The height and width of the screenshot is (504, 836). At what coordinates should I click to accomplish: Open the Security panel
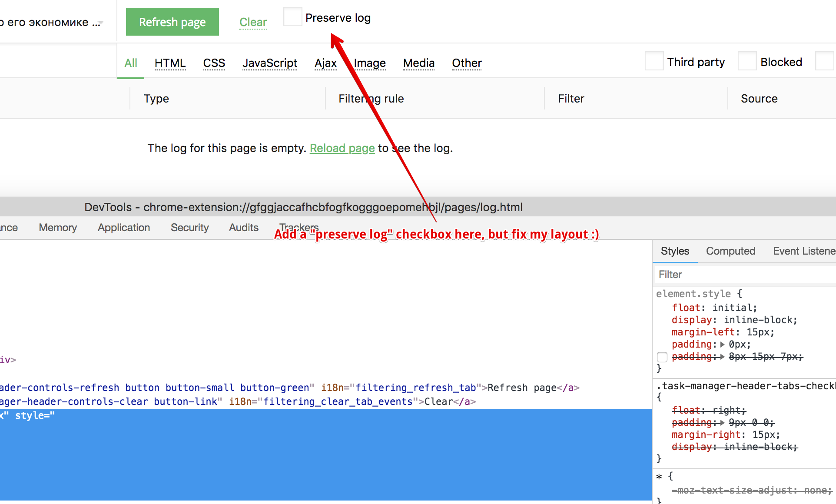[189, 227]
